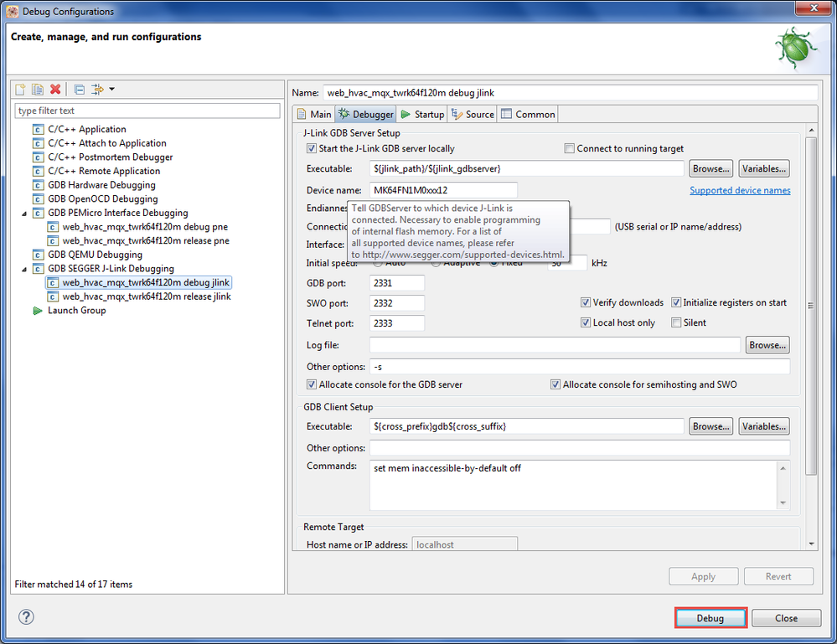
Task: Click the Close button
Action: (786, 618)
